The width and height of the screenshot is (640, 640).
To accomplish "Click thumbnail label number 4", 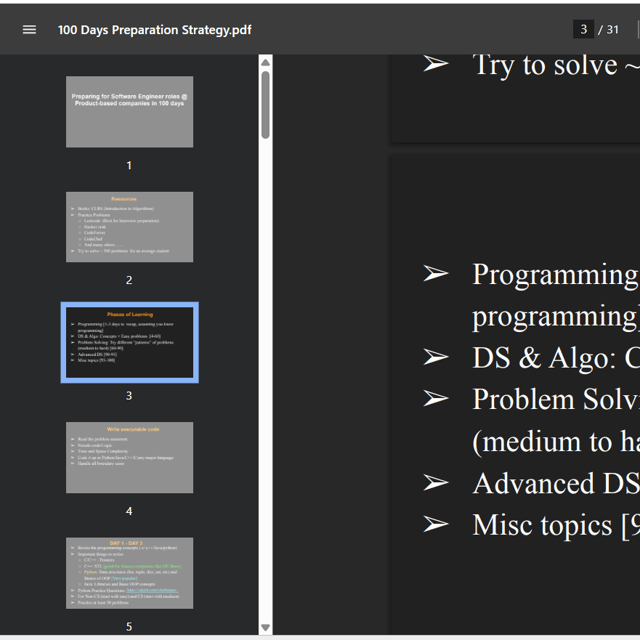I will (129, 511).
